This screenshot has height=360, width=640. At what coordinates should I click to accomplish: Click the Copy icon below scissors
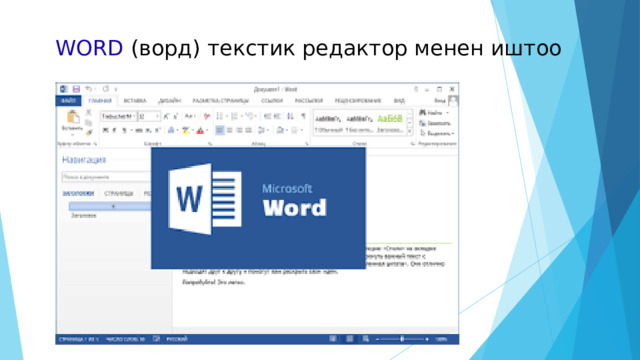pos(89,122)
